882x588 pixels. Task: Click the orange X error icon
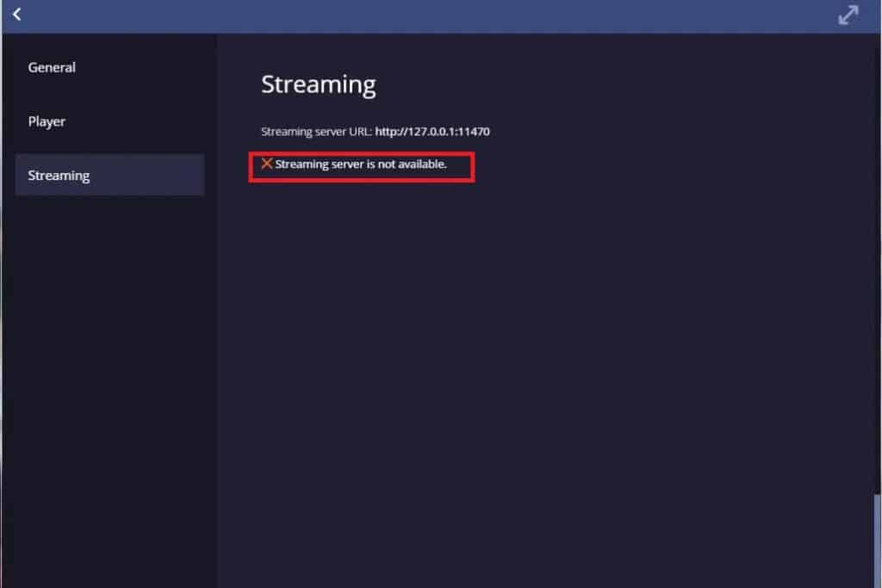click(x=267, y=164)
